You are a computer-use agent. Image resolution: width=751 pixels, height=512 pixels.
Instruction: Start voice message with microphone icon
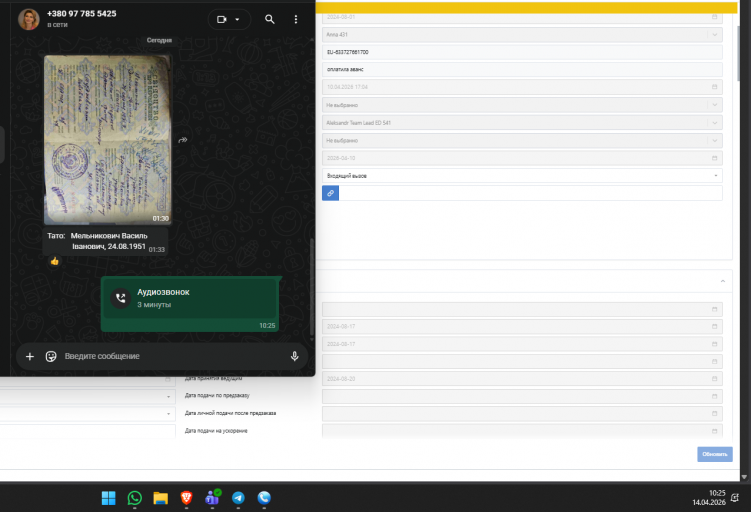coord(295,356)
